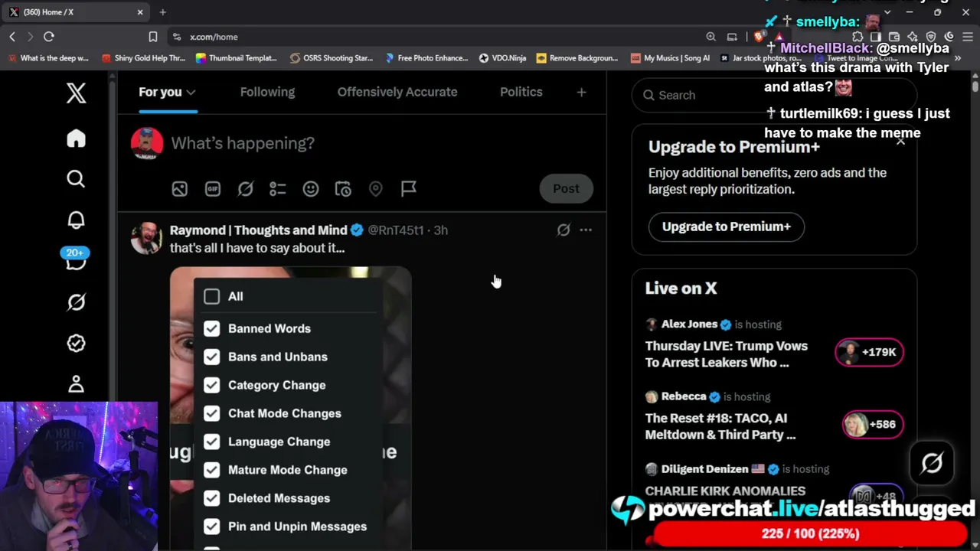Open Raymond | Thoughts and Mind profile

point(258,230)
